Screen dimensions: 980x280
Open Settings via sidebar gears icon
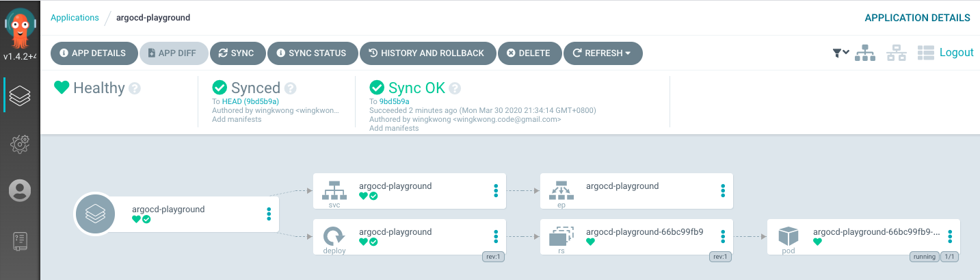(20, 143)
